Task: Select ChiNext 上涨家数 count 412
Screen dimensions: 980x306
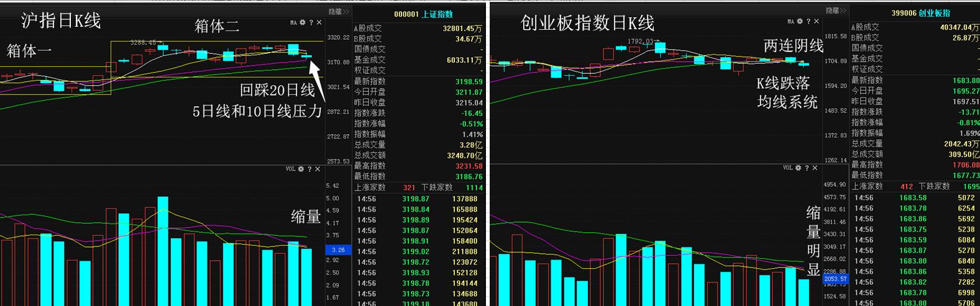Action: click(x=907, y=186)
